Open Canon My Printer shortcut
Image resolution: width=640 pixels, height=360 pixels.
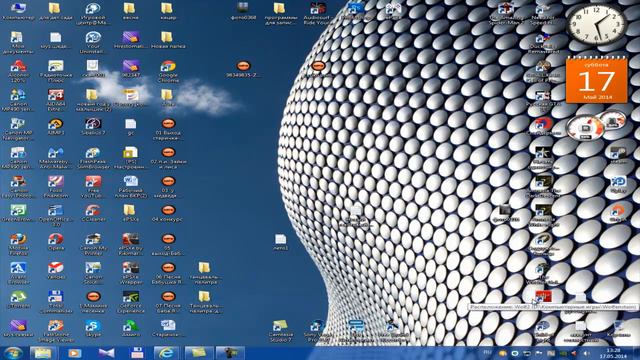(93, 244)
